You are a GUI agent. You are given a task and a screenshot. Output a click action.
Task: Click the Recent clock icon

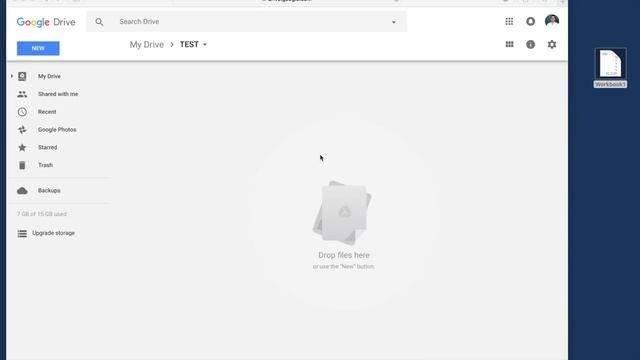(x=22, y=112)
